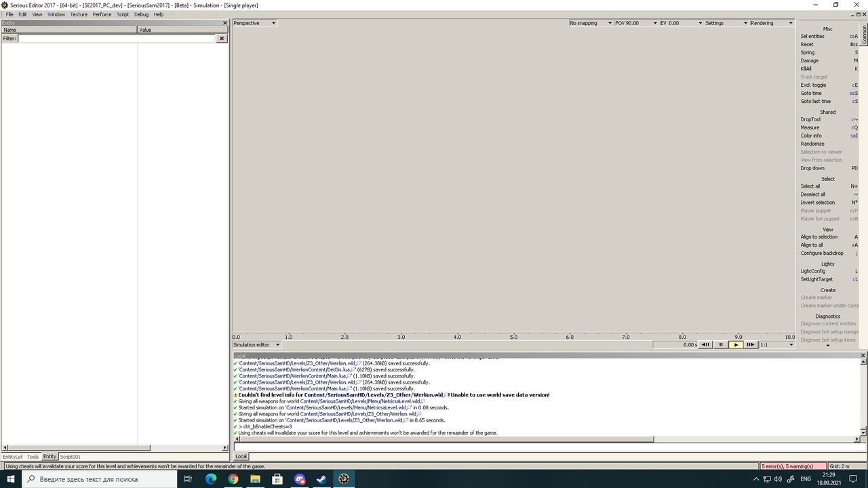Click the Entity filter input field

(x=116, y=39)
